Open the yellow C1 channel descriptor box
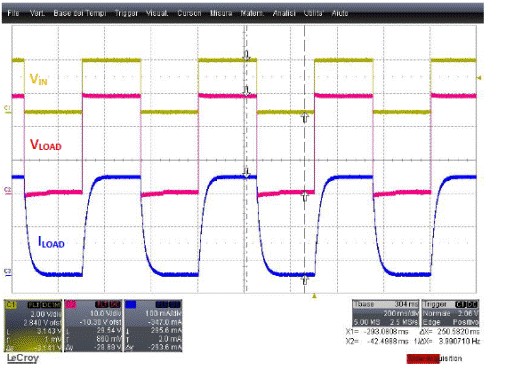 tap(33, 326)
